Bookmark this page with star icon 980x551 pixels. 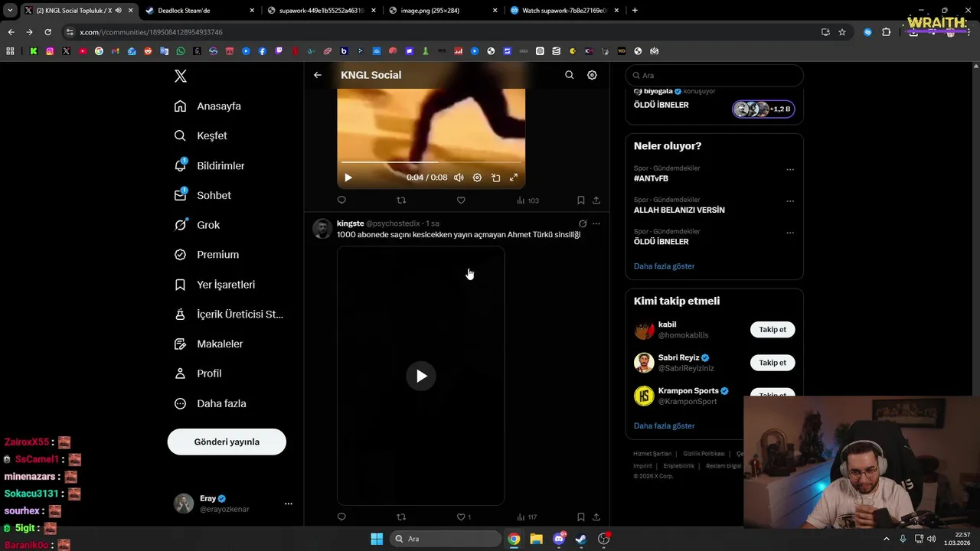click(x=842, y=32)
